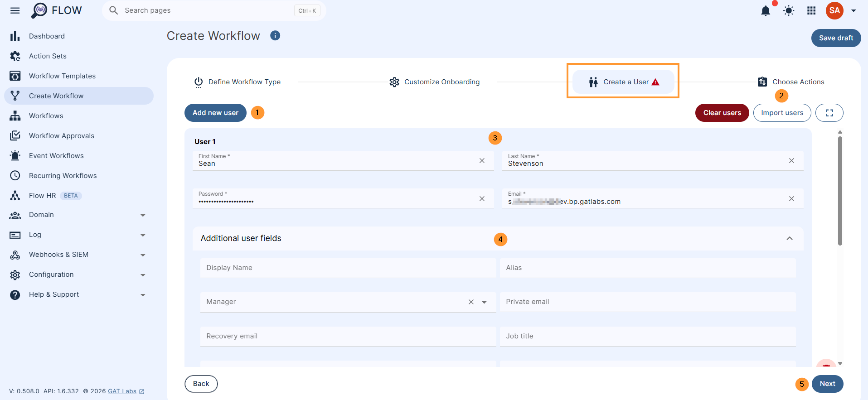The height and width of the screenshot is (400, 868).
Task: Click the fullscreen expand icon button
Action: pos(829,113)
